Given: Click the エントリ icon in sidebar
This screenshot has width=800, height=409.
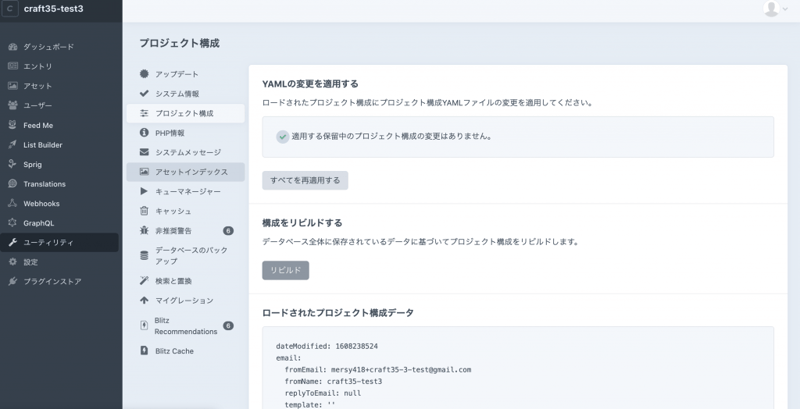Looking at the screenshot, I should tap(12, 66).
